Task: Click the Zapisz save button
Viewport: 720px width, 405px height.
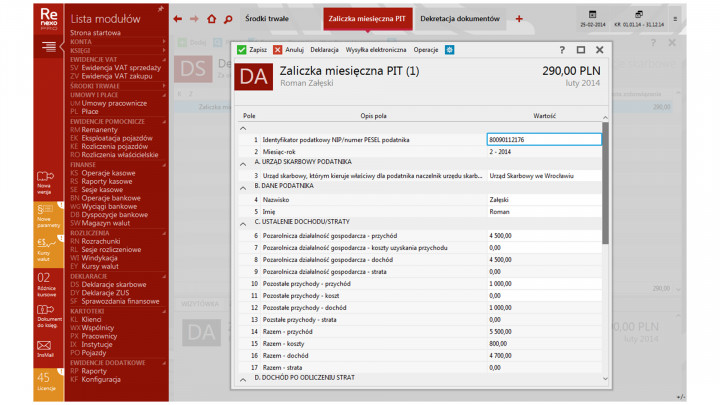Action: coord(252,49)
